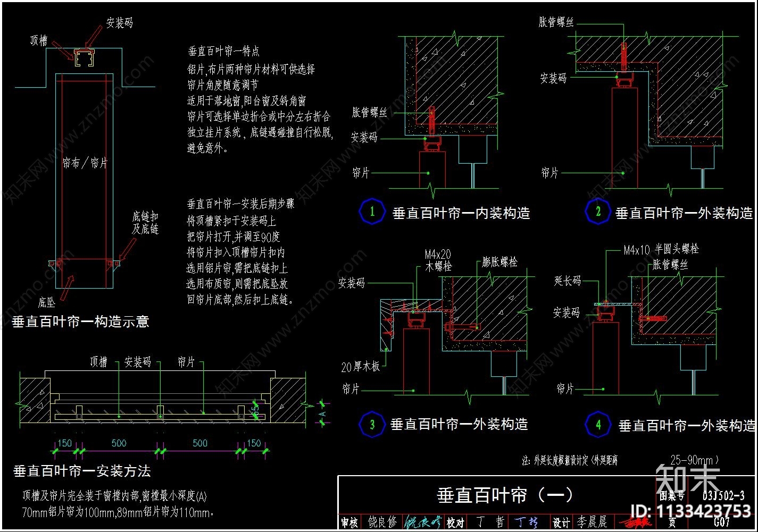758x532 pixels.
Task: Click the hexagon detail marker numbered 4
Action: point(598,425)
